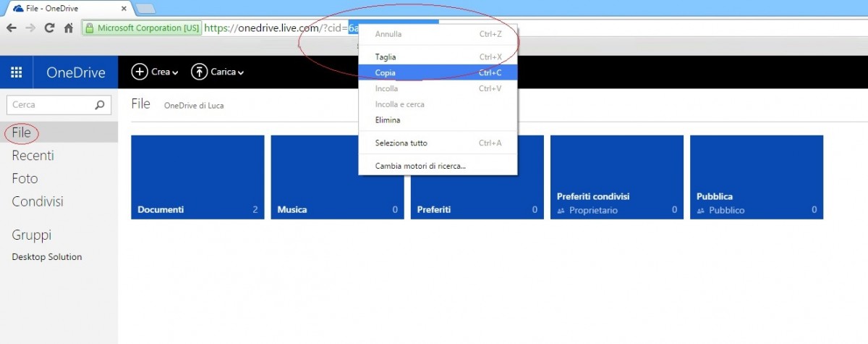The image size is (868, 344).
Task: Open the Documenti folder tile
Action: (x=197, y=177)
